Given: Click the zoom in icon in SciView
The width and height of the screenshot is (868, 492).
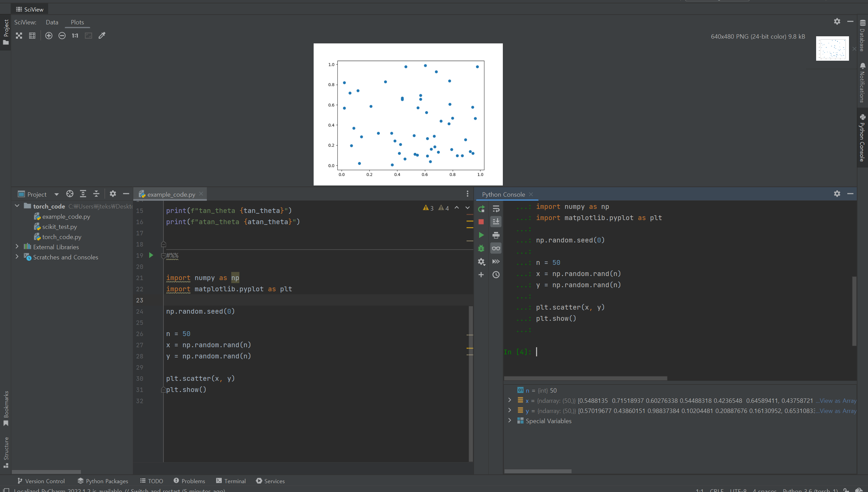Looking at the screenshot, I should coord(49,36).
